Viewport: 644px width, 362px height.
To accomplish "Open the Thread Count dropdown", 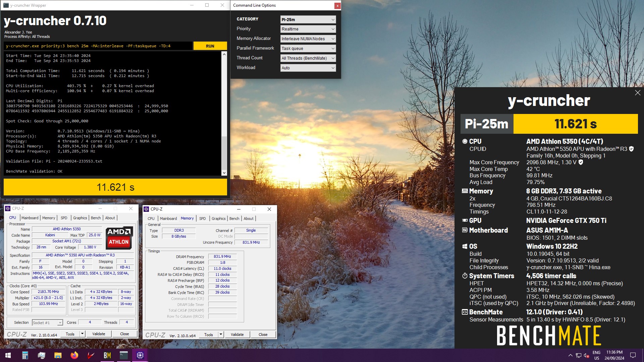I will (308, 58).
